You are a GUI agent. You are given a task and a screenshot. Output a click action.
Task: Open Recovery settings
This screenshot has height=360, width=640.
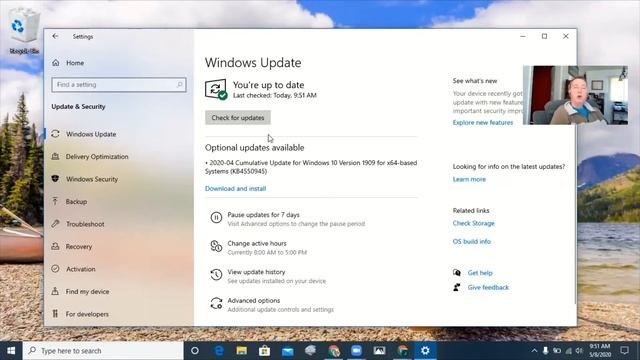(x=78, y=247)
